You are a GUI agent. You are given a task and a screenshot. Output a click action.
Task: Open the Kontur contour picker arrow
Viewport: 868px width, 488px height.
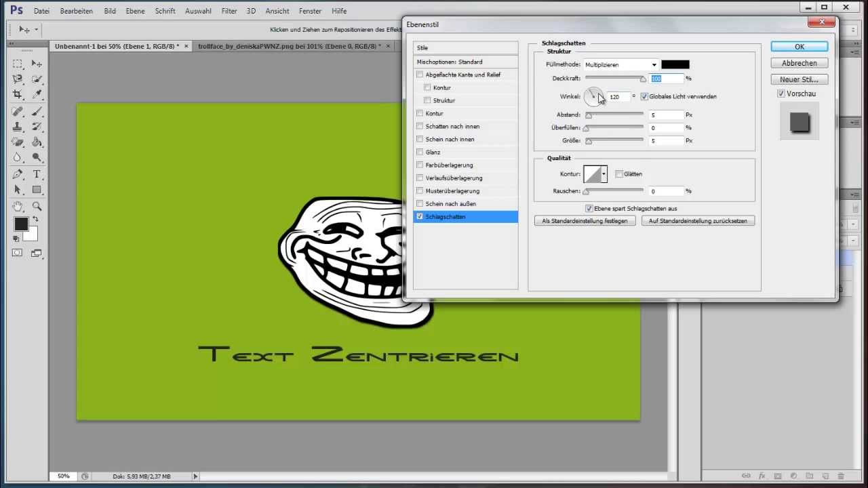(604, 174)
